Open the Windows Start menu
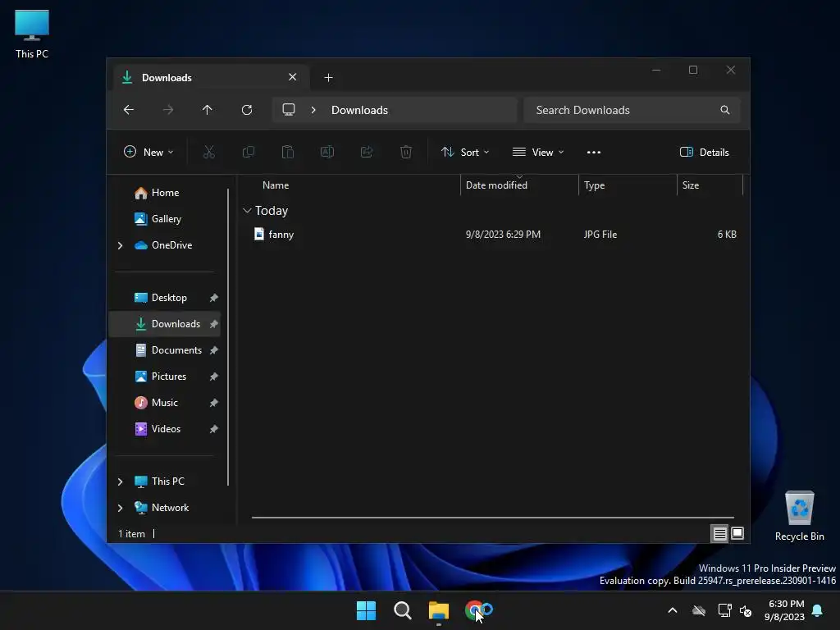Image resolution: width=840 pixels, height=630 pixels. click(367, 610)
